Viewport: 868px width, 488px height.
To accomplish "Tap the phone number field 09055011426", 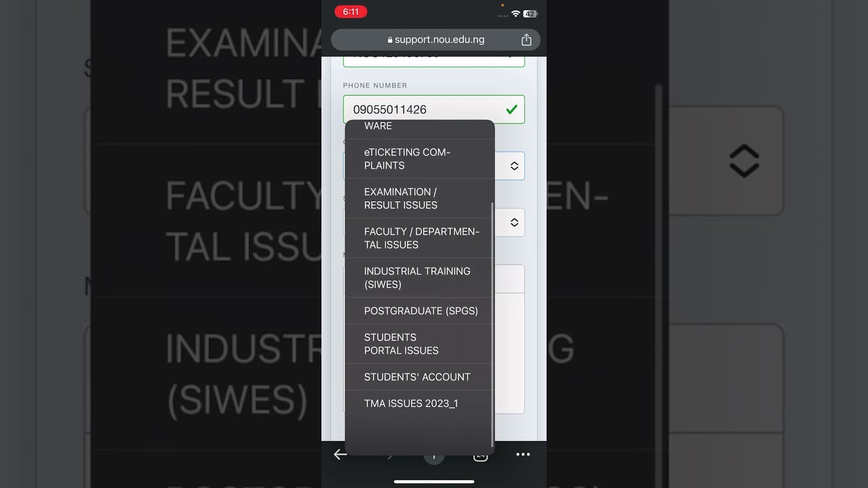I will [x=434, y=109].
